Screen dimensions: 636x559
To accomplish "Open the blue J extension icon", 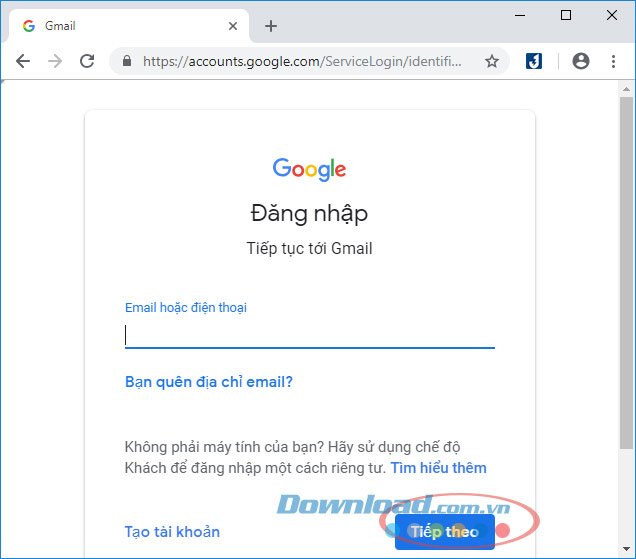I will coord(534,61).
